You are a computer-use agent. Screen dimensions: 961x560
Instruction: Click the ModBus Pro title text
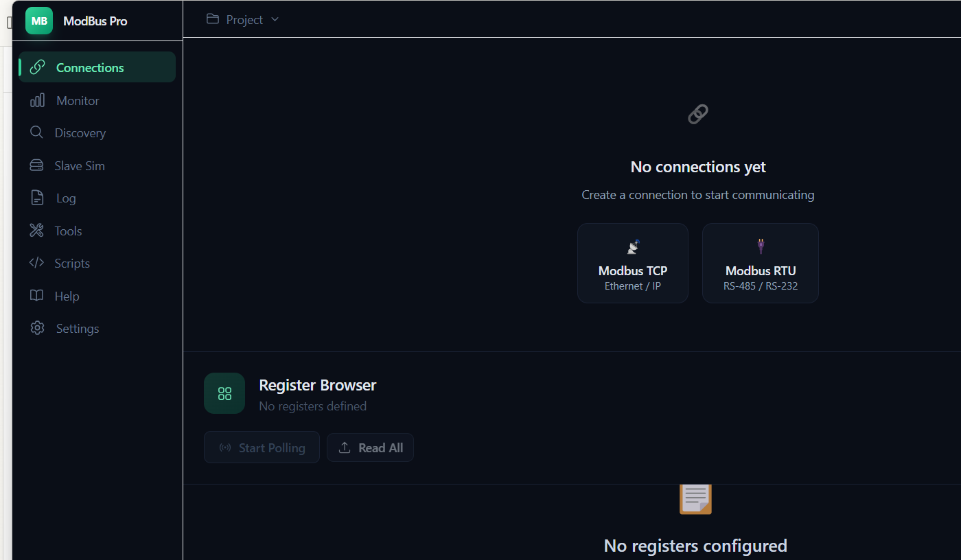coord(95,21)
